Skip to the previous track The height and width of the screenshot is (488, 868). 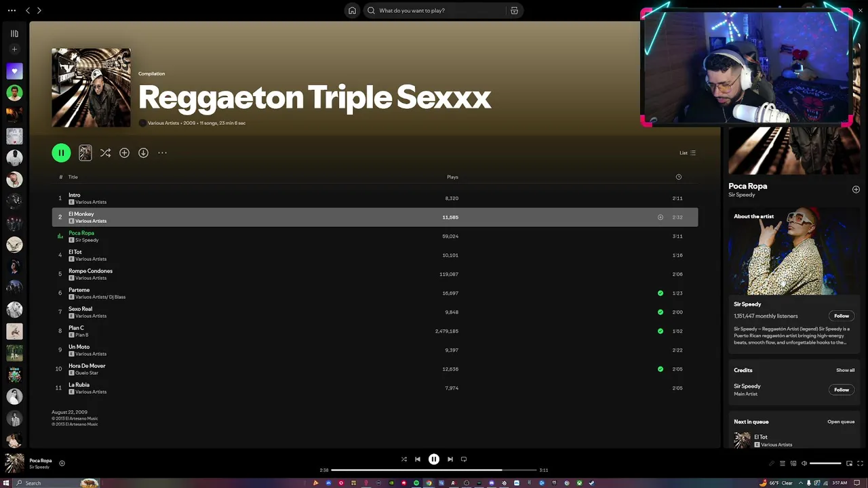click(x=418, y=459)
